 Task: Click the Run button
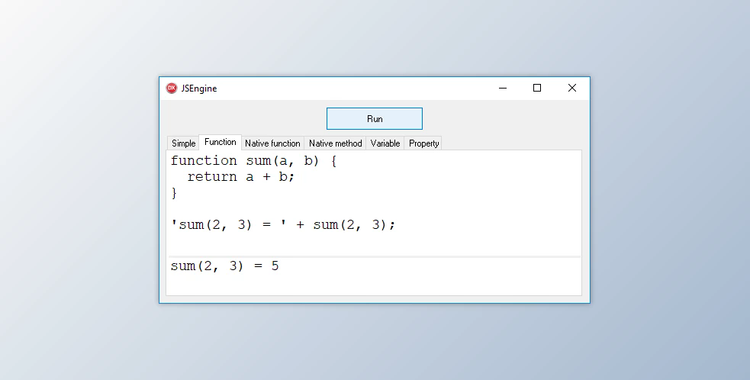pos(375,119)
